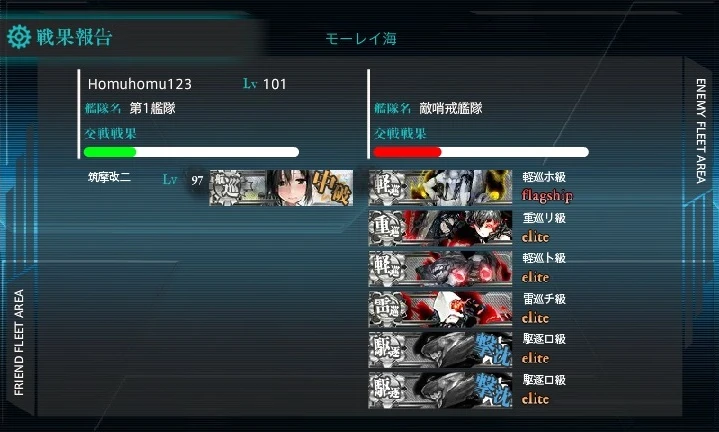This screenshot has height=432, width=719.
Task: Click the モーレイ海 map name title
Action: [x=361, y=39]
